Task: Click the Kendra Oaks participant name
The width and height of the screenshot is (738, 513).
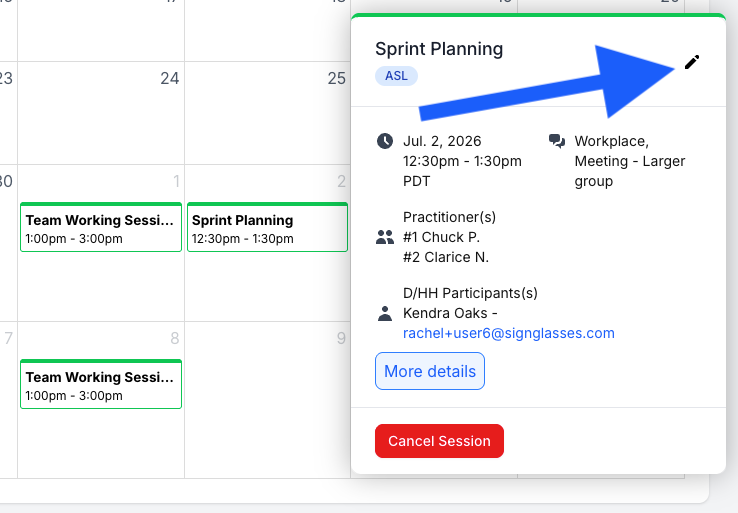Action: coord(445,313)
